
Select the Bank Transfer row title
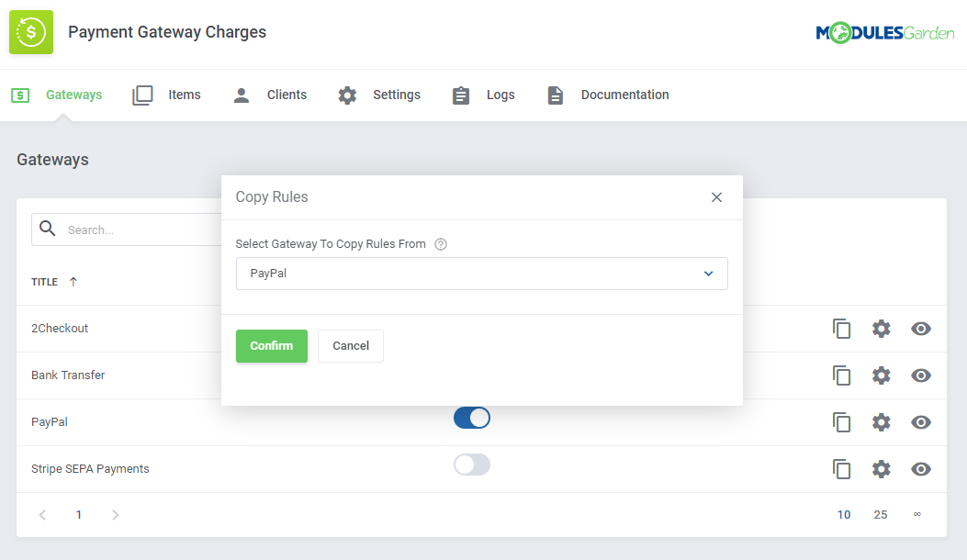tap(68, 375)
